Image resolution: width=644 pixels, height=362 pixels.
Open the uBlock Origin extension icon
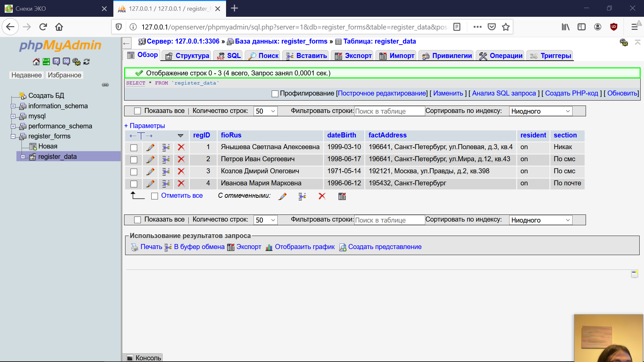coord(614,27)
